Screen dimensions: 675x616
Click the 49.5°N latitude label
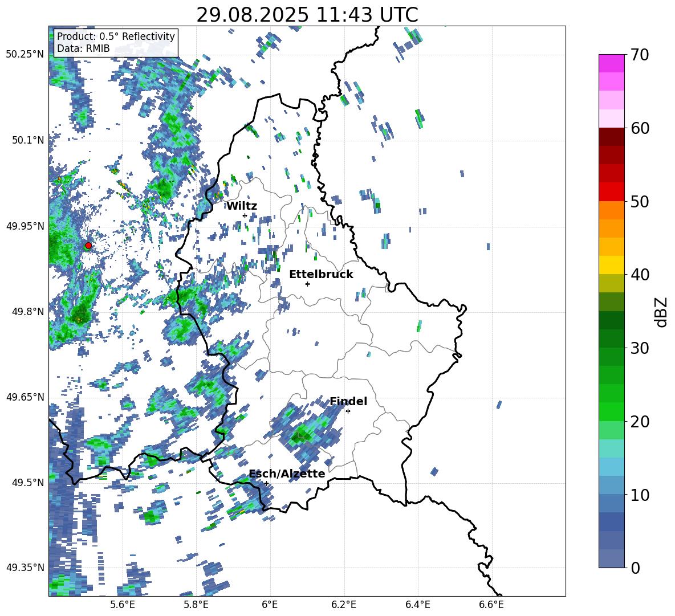pyautogui.click(x=29, y=483)
